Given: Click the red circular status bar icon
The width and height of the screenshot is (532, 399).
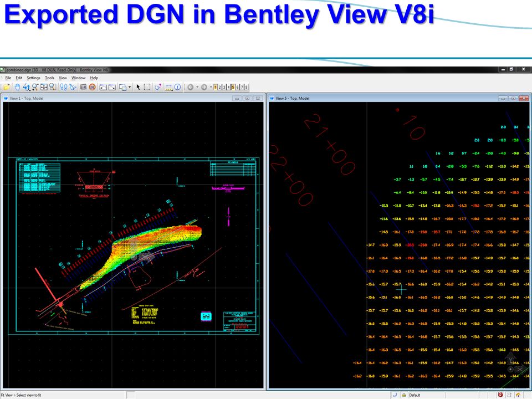Looking at the screenshot, I should coord(500,395).
